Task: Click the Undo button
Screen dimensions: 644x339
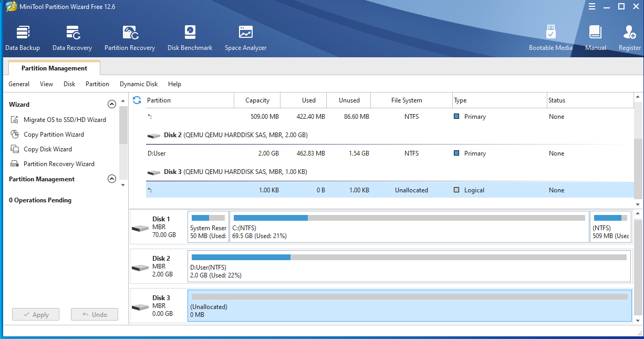Action: [x=95, y=314]
